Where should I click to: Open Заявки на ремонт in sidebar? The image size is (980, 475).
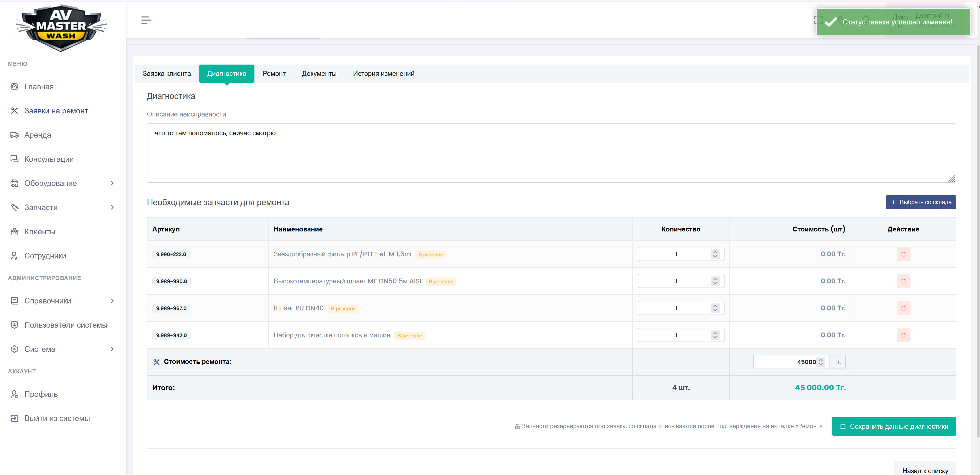(x=56, y=111)
